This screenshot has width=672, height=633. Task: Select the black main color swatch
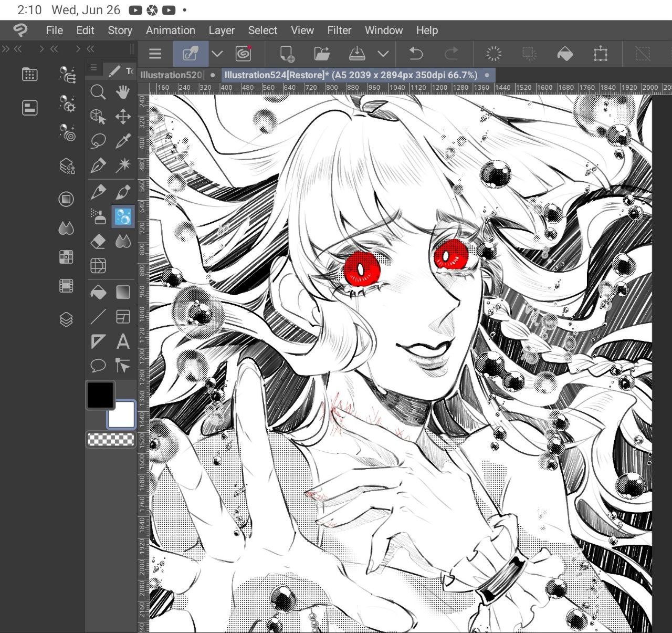[x=100, y=395]
